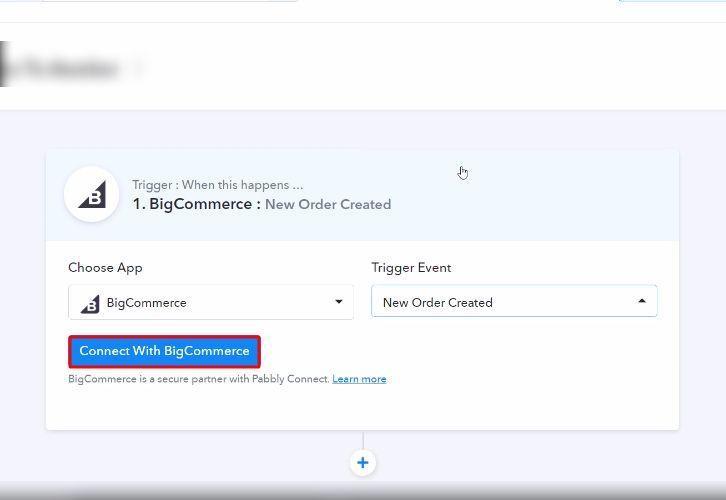Image resolution: width=726 pixels, height=500 pixels.
Task: Click the trigger step title '1. BigCommerce'
Action: pyautogui.click(x=195, y=204)
